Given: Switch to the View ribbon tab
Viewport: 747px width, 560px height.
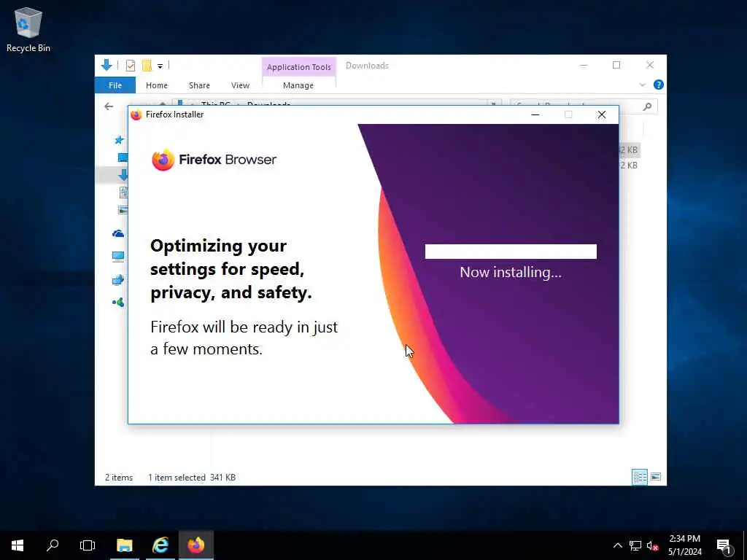Looking at the screenshot, I should [x=240, y=85].
